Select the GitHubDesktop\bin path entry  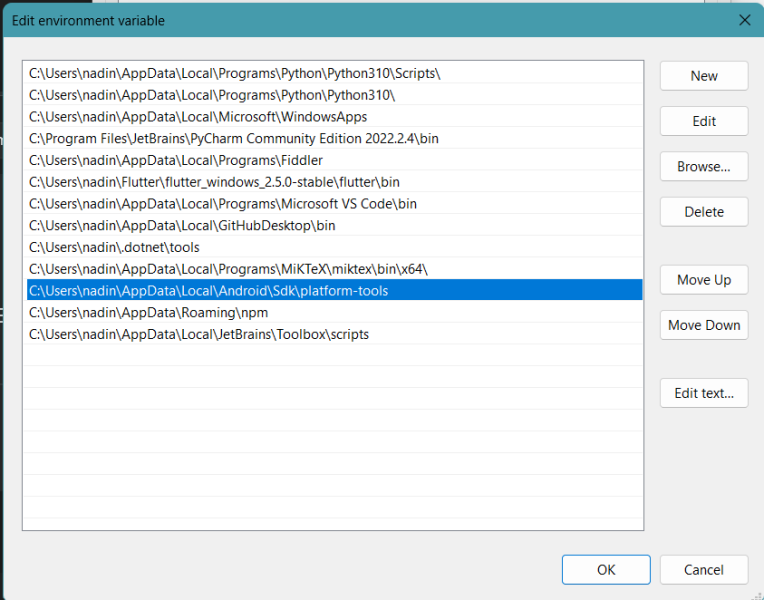point(334,226)
